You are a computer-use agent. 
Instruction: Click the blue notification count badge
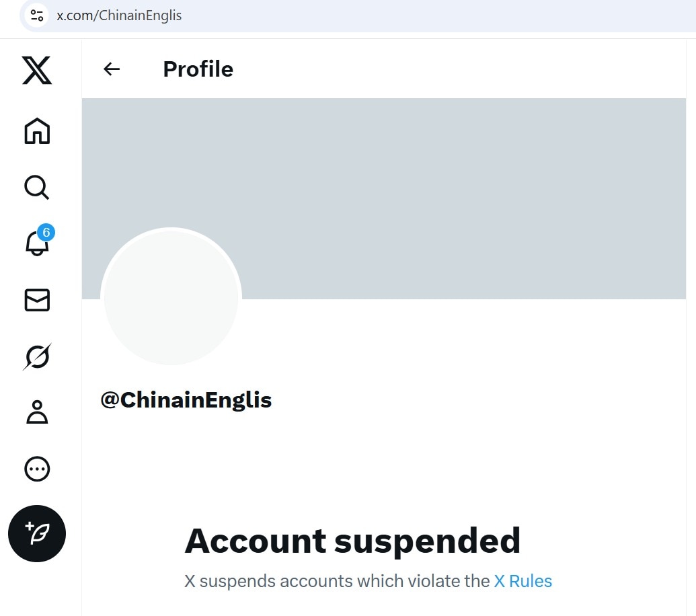(x=46, y=233)
